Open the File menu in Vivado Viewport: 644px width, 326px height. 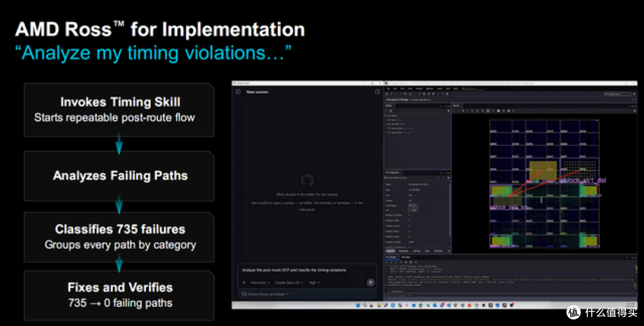pyautogui.click(x=389, y=88)
